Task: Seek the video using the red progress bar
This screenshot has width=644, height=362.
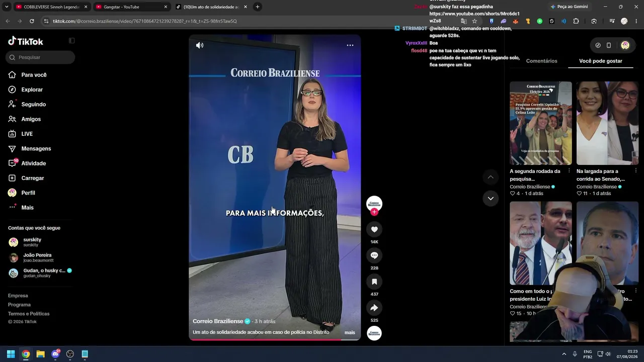Action: coord(275,339)
